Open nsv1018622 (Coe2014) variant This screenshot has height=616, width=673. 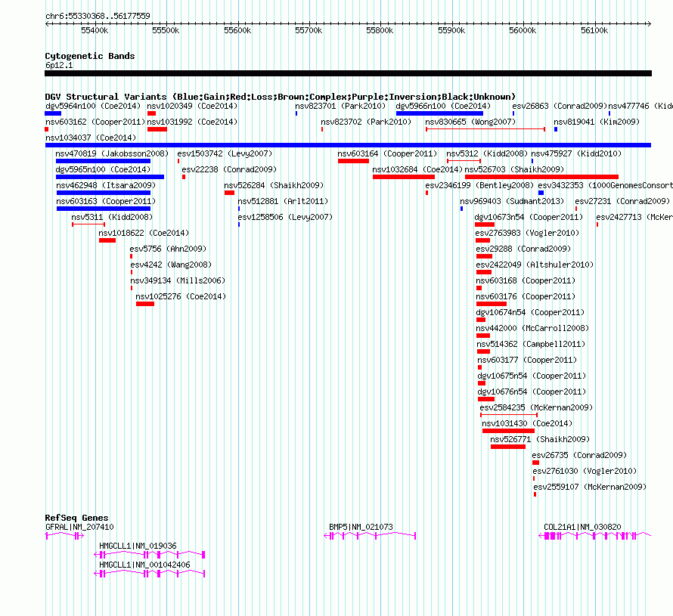click(144, 233)
